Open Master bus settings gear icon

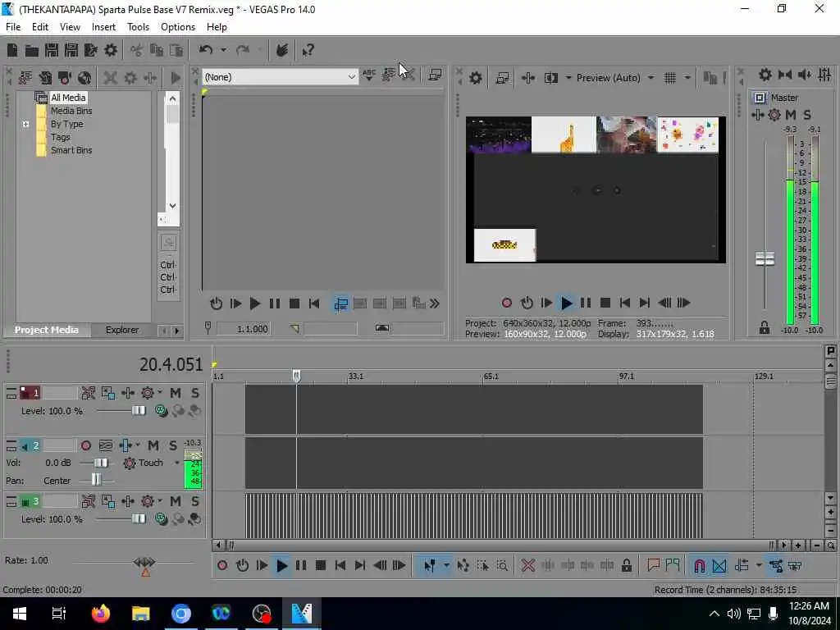pyautogui.click(x=765, y=75)
